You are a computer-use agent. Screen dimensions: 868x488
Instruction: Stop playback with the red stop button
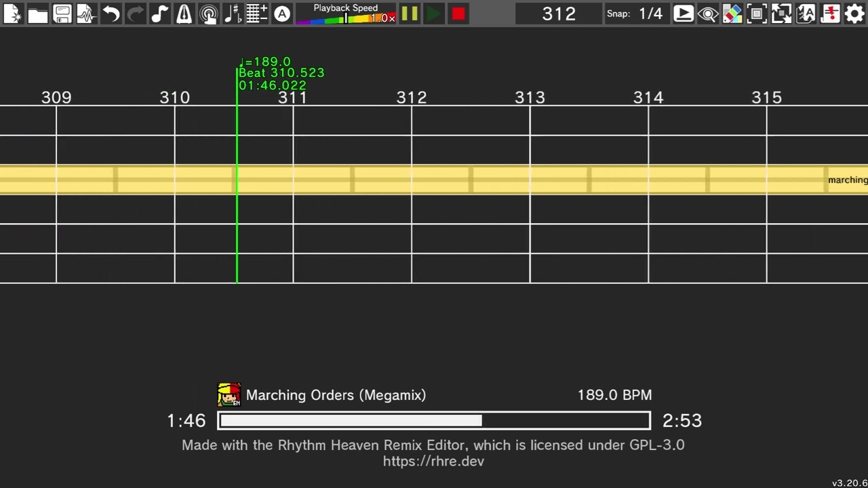coord(458,14)
